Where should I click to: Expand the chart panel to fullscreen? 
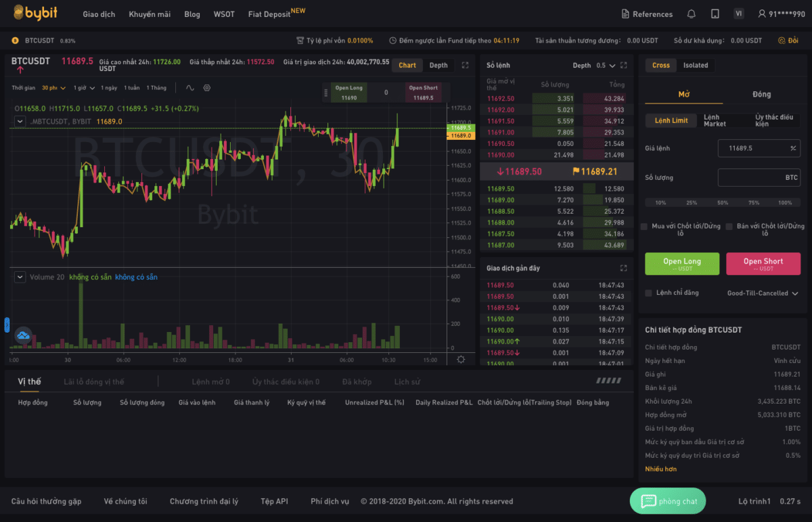(x=465, y=66)
